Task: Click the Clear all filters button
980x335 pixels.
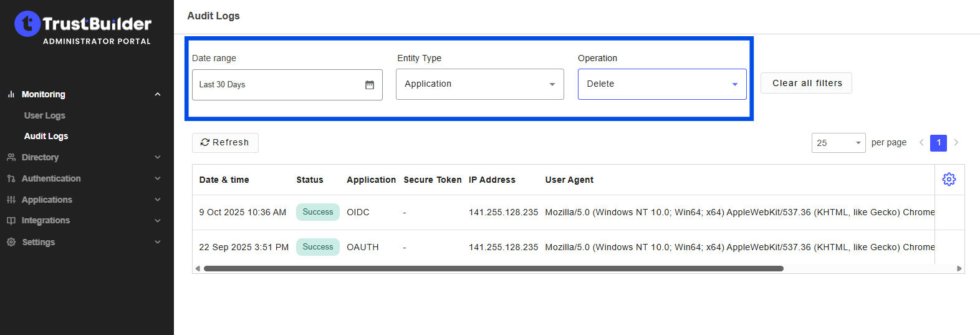Action: pos(806,83)
